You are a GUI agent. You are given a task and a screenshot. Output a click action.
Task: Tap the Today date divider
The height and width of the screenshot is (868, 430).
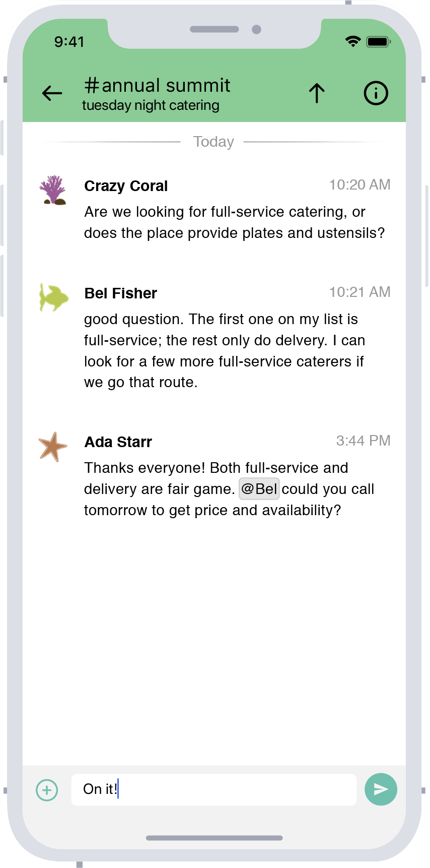point(213,142)
